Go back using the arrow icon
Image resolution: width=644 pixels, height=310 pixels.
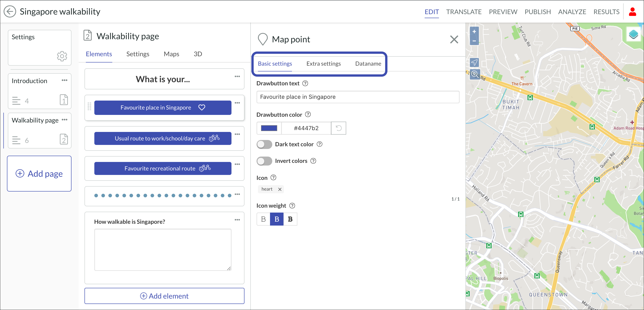(10, 11)
